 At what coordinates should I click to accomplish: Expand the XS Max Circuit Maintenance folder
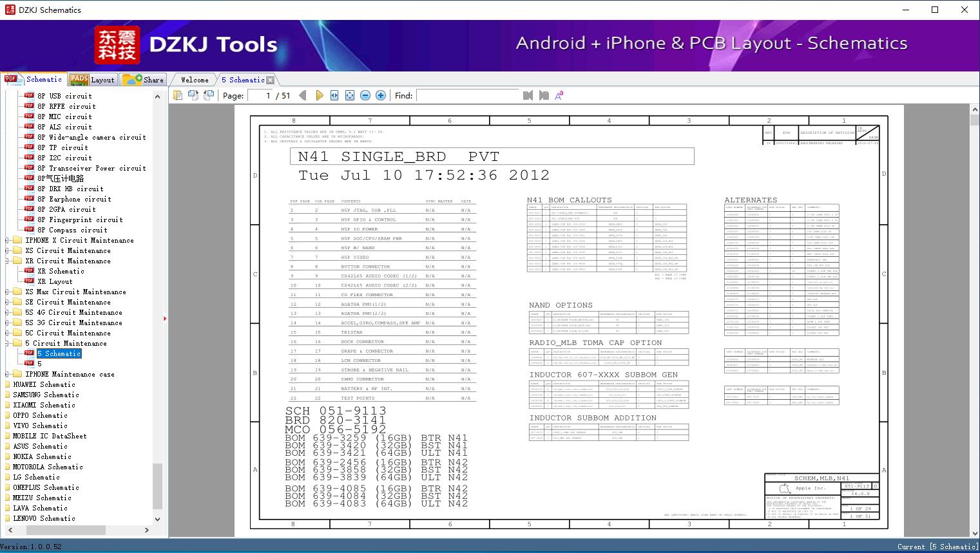7,292
